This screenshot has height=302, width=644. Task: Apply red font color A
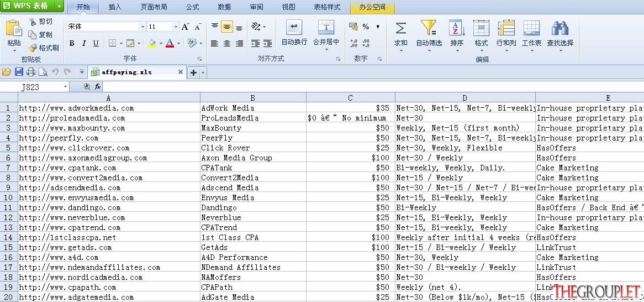pyautogui.click(x=170, y=43)
